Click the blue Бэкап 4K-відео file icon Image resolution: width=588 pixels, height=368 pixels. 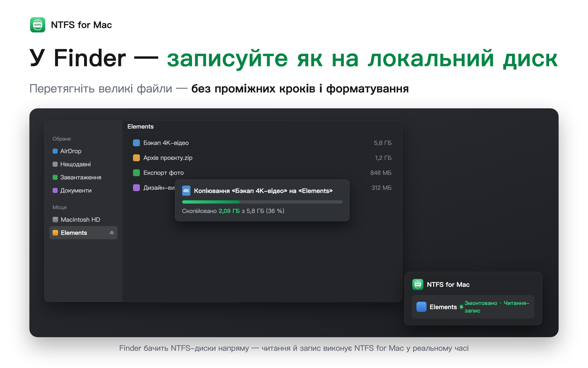[x=137, y=143]
